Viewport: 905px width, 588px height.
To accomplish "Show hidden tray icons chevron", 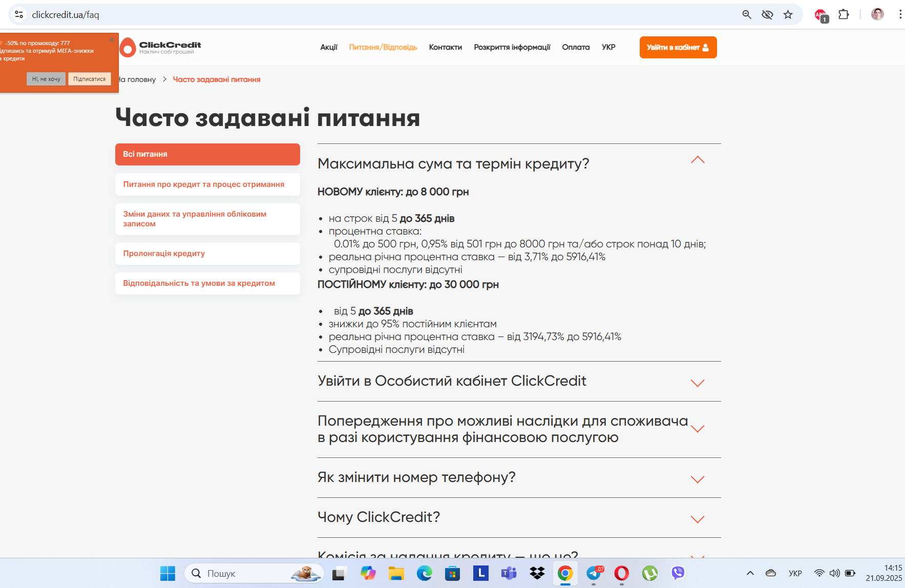I will point(750,573).
